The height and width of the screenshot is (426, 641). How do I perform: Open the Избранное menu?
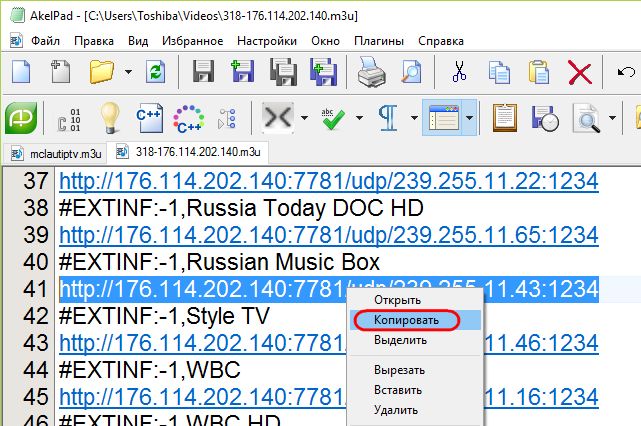(x=193, y=41)
